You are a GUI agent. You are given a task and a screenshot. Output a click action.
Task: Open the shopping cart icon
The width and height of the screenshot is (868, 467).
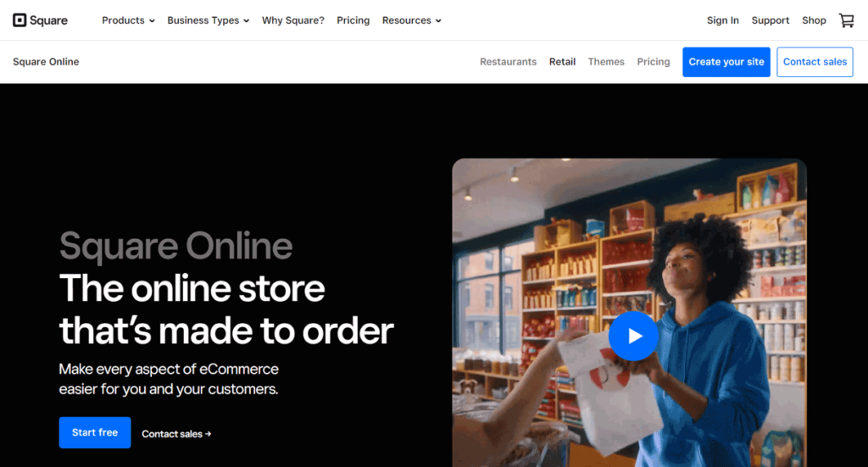coord(847,20)
